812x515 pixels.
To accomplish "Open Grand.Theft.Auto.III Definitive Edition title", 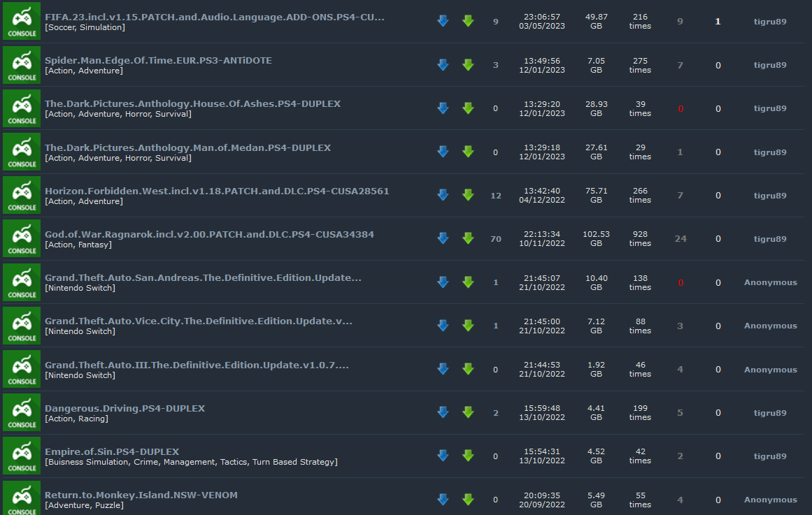I will pos(197,365).
